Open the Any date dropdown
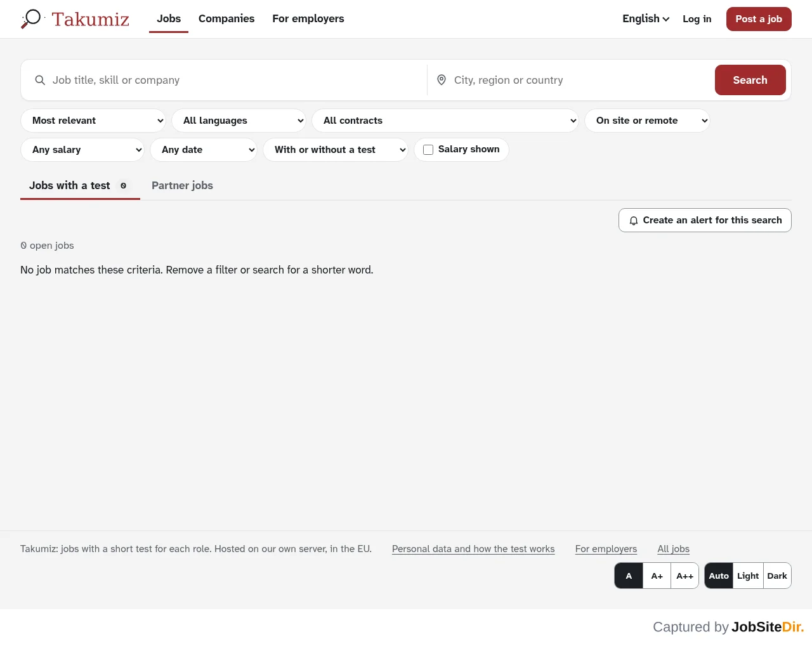The height and width of the screenshot is (646, 812). (x=204, y=150)
